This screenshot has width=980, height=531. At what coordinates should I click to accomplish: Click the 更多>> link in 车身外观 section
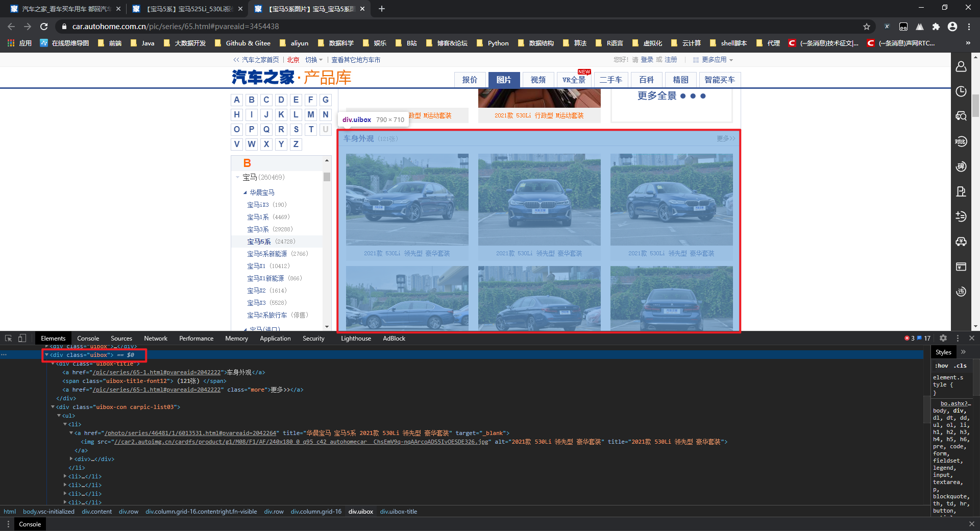click(x=726, y=138)
